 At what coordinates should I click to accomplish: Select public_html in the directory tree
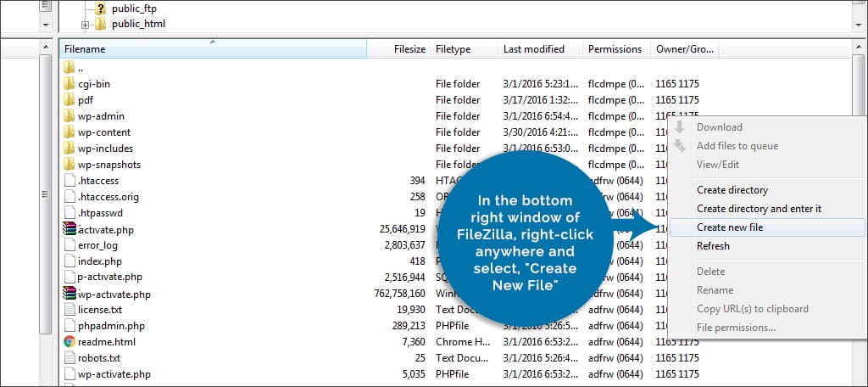click(x=138, y=24)
